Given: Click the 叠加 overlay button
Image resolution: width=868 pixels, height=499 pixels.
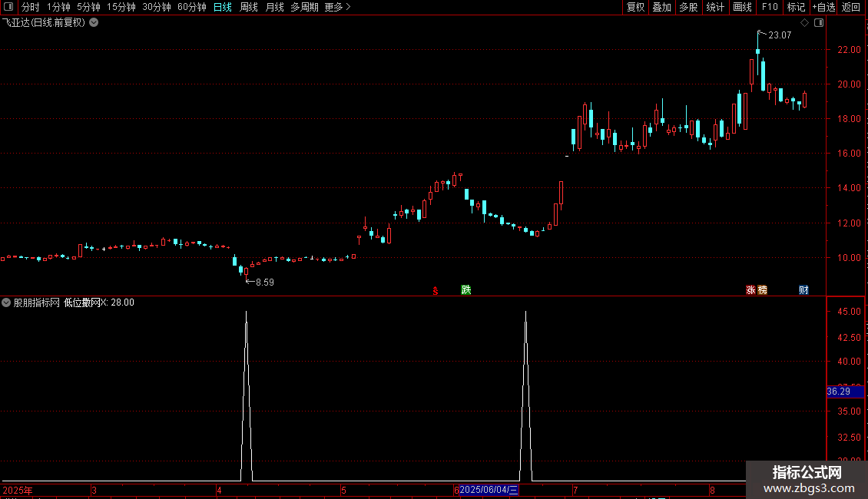Looking at the screenshot, I should click(x=661, y=7).
